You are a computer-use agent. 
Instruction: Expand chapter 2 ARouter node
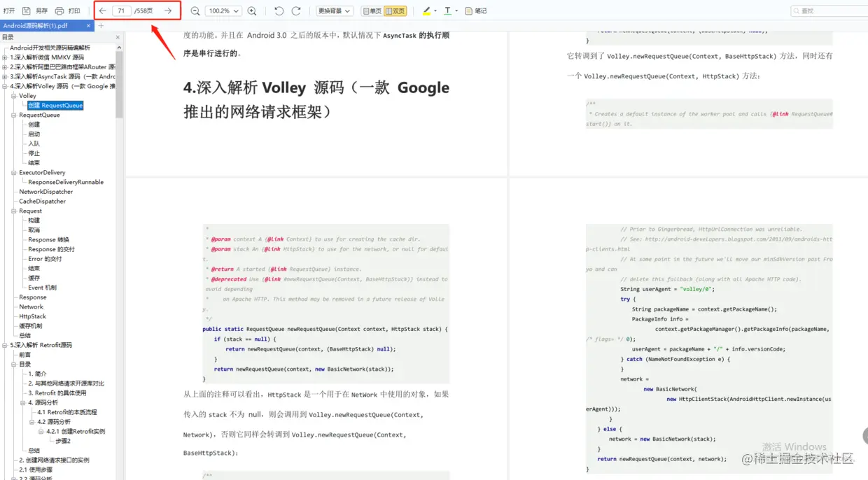click(5, 67)
